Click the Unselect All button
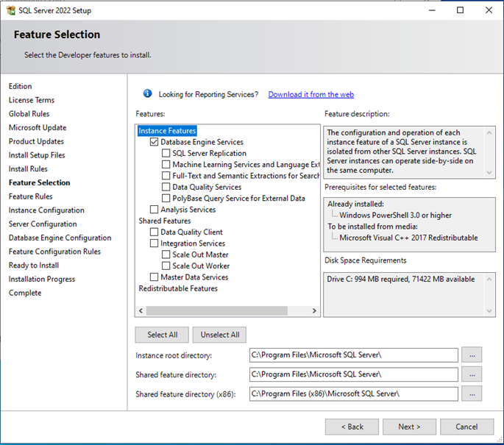The image size is (504, 445). 220,335
